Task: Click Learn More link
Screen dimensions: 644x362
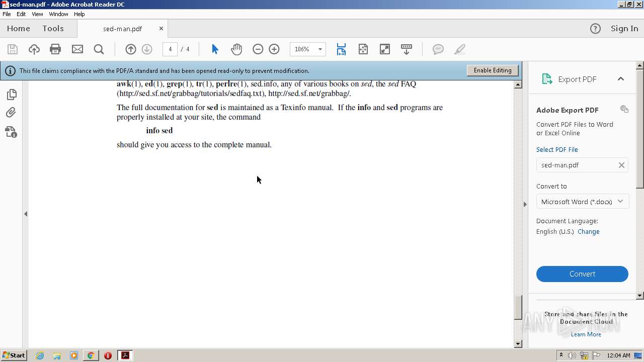Action: click(x=586, y=334)
